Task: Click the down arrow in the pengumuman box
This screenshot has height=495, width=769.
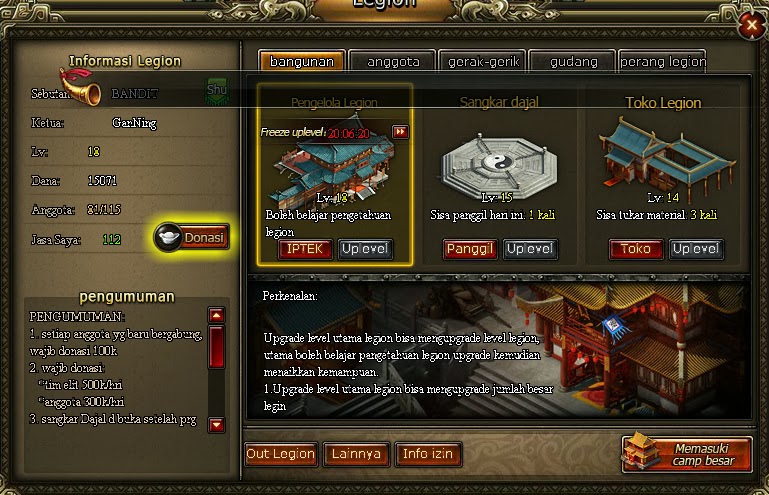Action: pos(217,424)
